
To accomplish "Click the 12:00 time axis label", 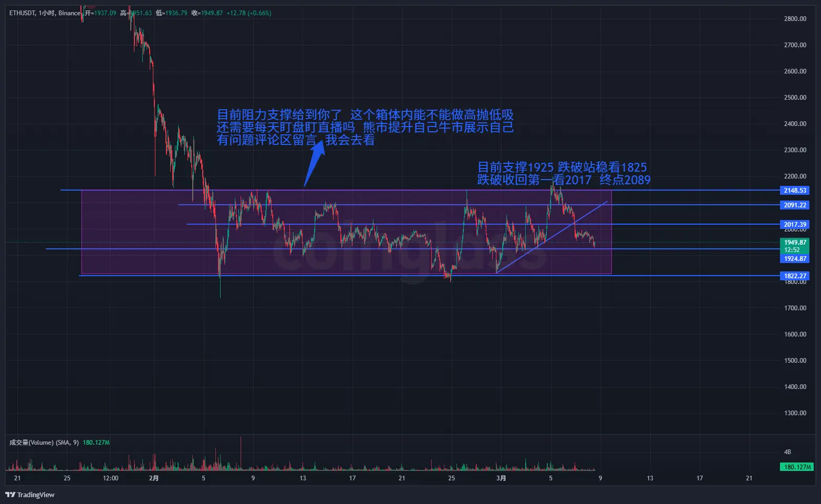I will 111,478.
